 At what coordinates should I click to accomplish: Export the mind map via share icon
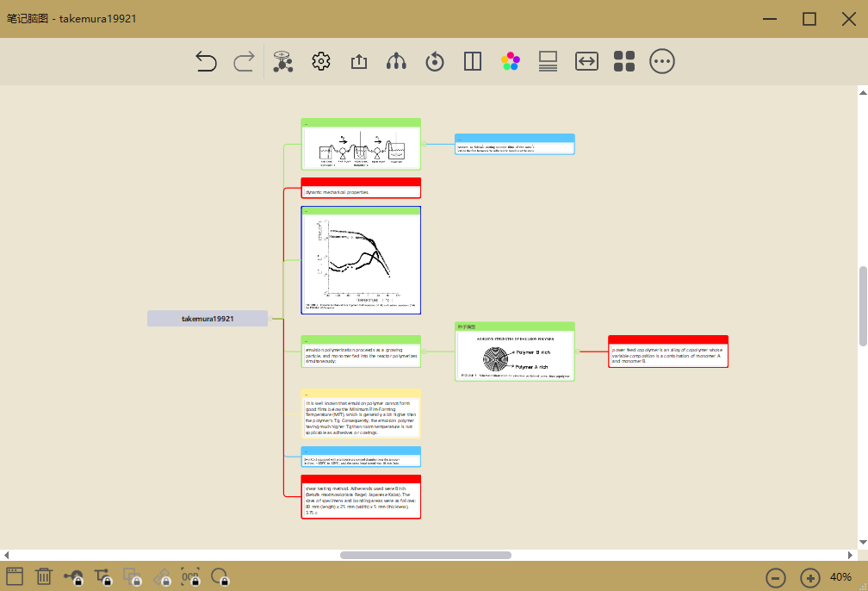(358, 61)
